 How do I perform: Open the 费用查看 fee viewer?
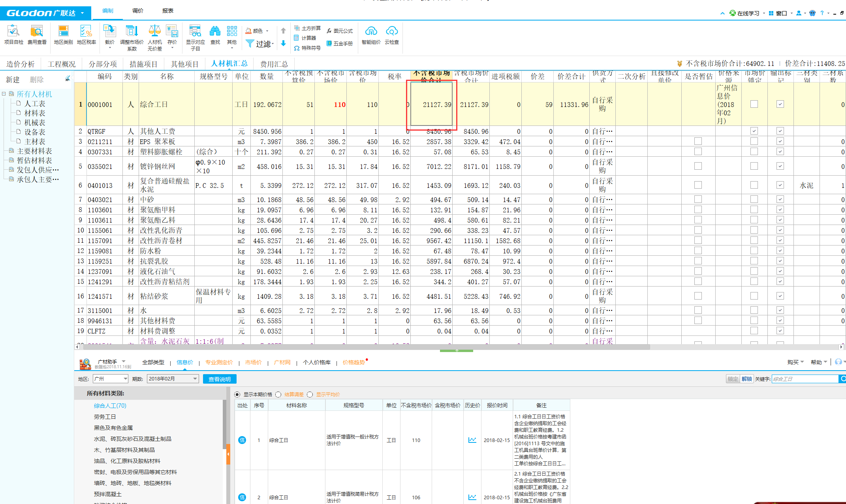37,34
